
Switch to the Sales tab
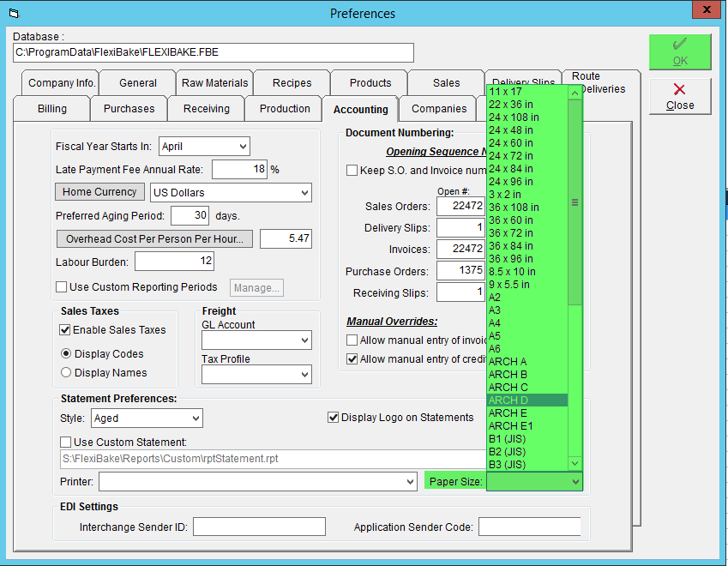pos(446,83)
